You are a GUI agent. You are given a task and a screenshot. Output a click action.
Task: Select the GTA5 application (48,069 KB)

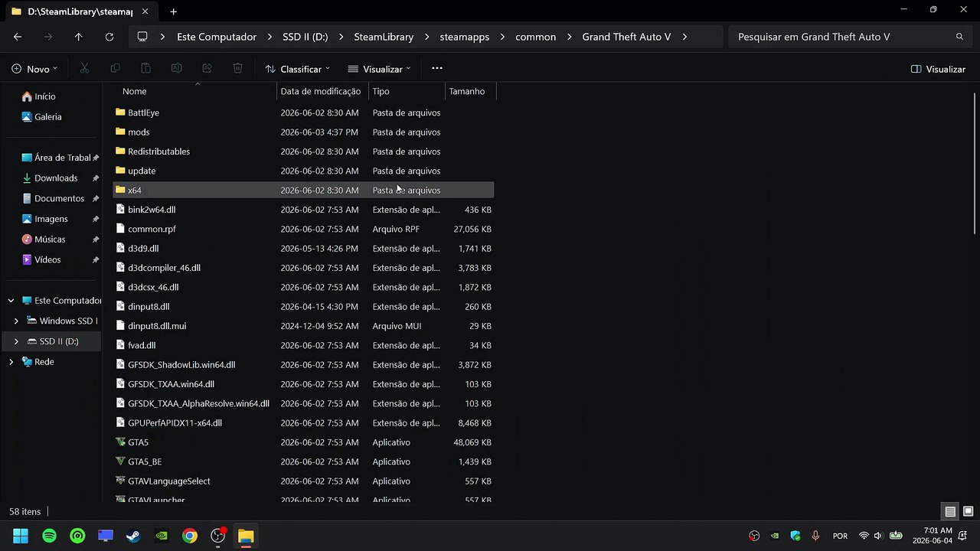point(303,442)
